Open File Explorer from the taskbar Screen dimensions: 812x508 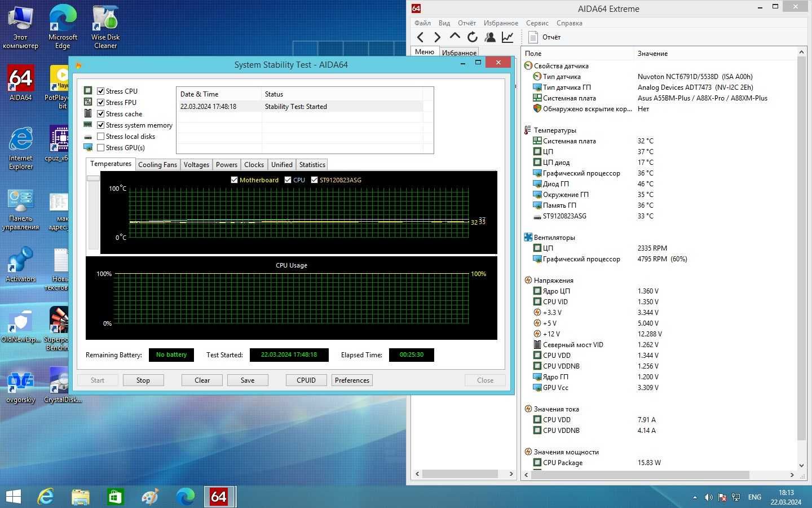coord(80,497)
